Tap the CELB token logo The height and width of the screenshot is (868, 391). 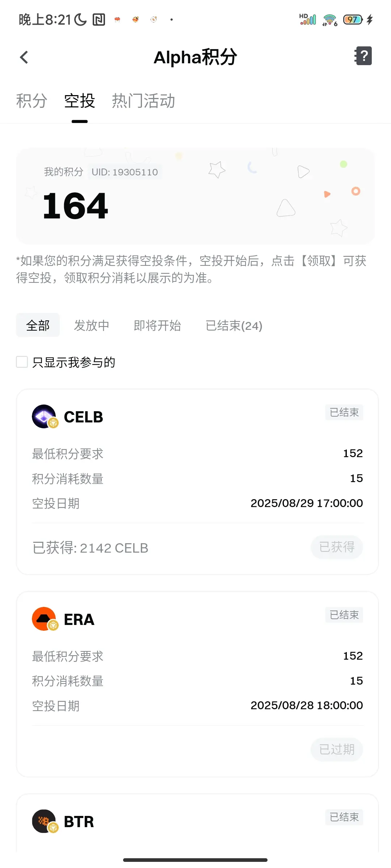click(x=44, y=416)
